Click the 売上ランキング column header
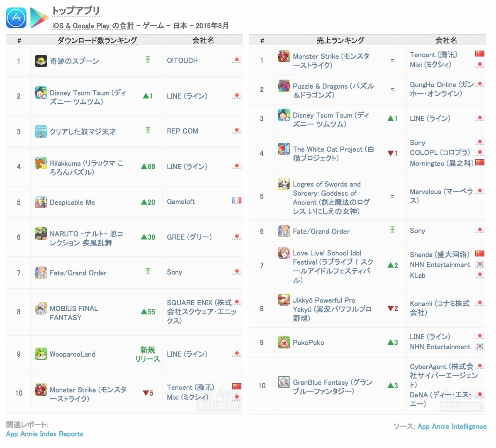The image size is (496, 448). tap(340, 40)
